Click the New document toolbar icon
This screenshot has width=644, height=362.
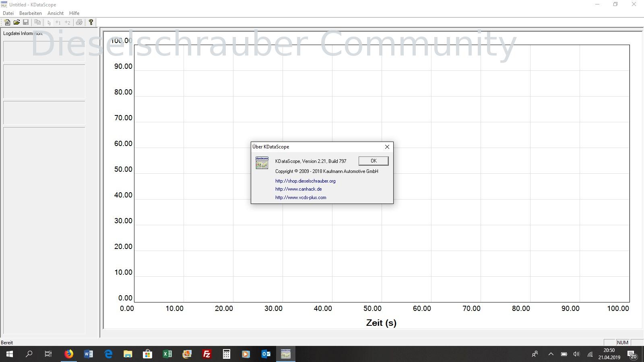pyautogui.click(x=7, y=23)
